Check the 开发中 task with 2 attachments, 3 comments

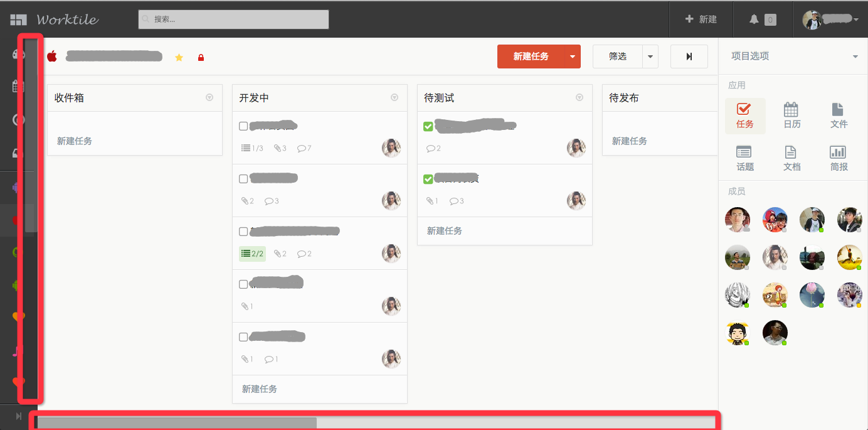pyautogui.click(x=243, y=179)
